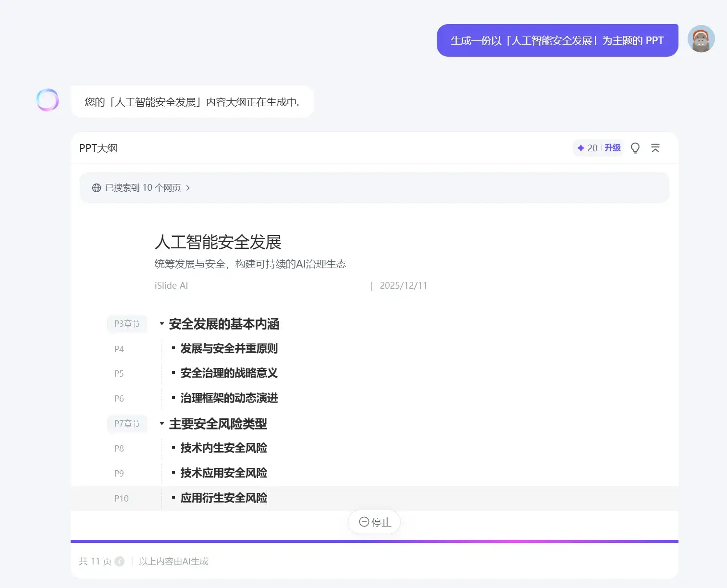Select outline item 技术内生安全风险
Screen dimensions: 727x588
(x=223, y=448)
